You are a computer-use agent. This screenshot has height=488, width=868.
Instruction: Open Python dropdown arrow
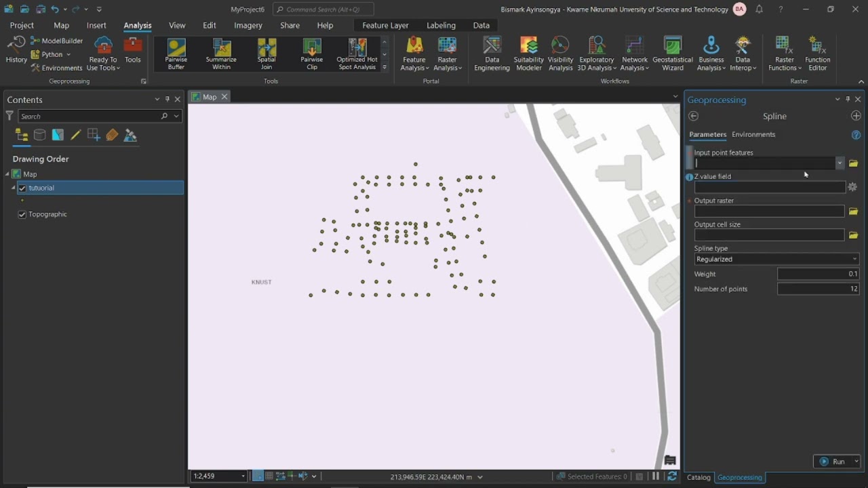pos(68,54)
